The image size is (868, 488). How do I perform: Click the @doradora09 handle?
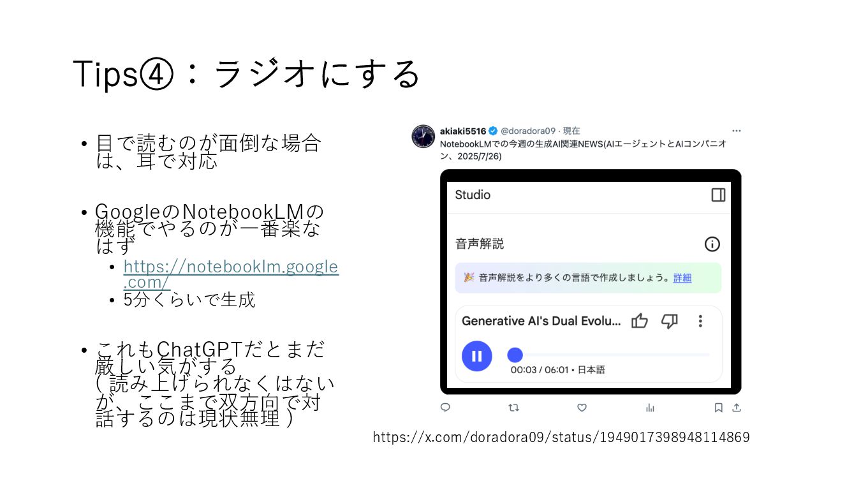click(528, 131)
